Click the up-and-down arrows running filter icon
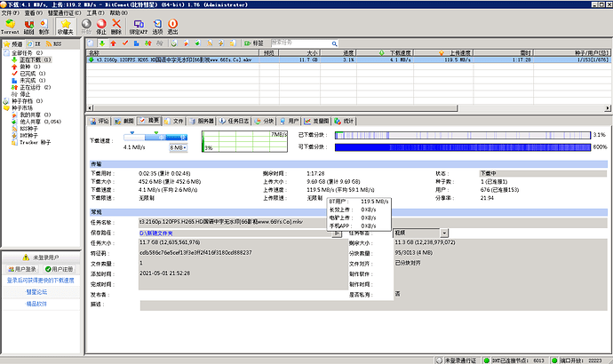 point(147,44)
